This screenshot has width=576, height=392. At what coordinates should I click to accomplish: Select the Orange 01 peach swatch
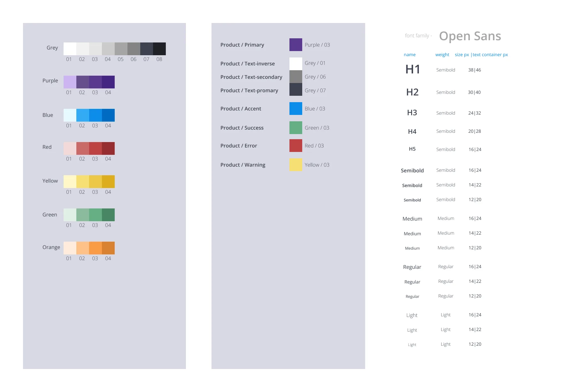point(70,248)
